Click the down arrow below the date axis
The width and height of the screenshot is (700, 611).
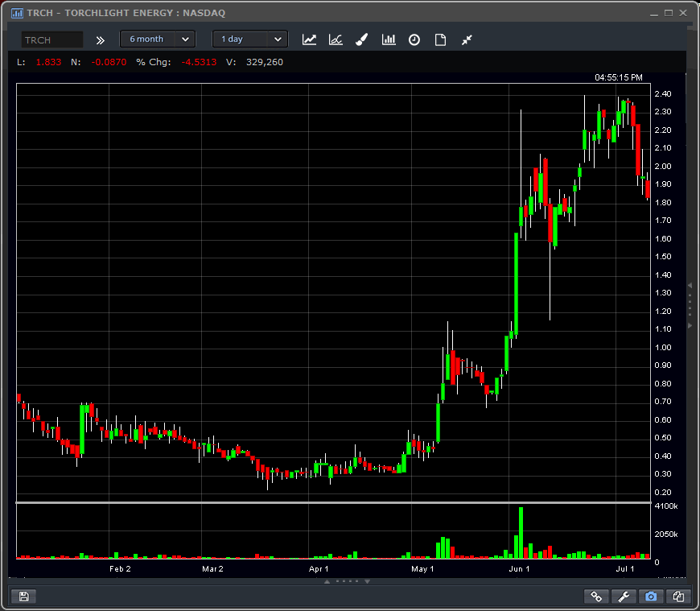click(x=368, y=581)
